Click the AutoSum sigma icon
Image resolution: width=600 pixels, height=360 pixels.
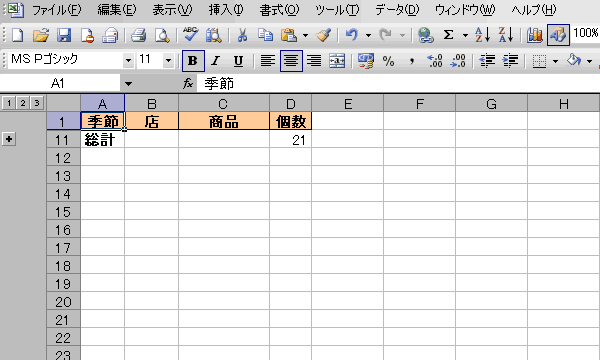tap(448, 35)
